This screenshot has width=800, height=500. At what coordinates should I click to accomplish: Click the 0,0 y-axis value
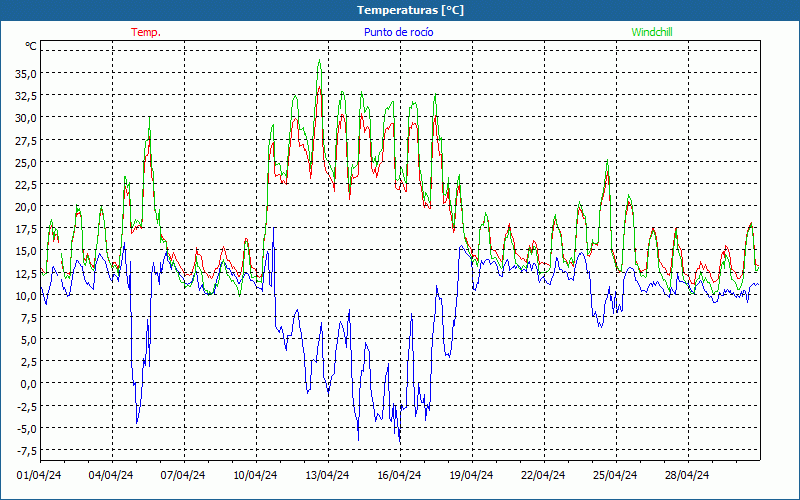(28, 384)
